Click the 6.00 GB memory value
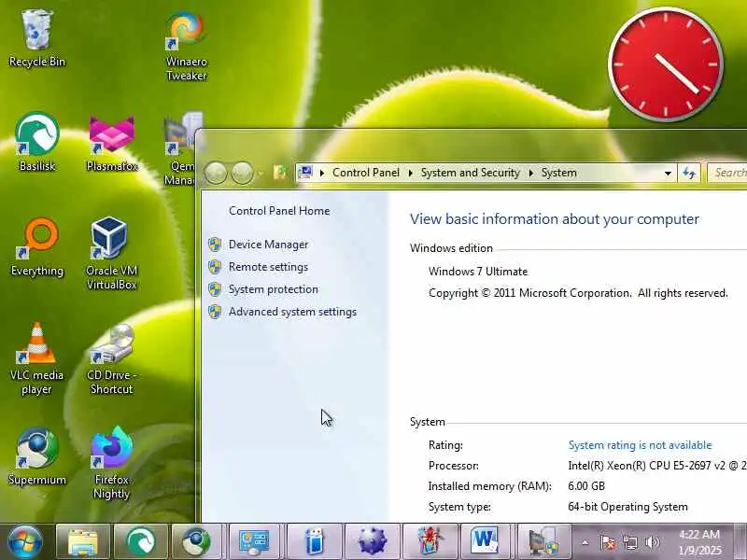Image resolution: width=747 pixels, height=560 pixels. 586,486
